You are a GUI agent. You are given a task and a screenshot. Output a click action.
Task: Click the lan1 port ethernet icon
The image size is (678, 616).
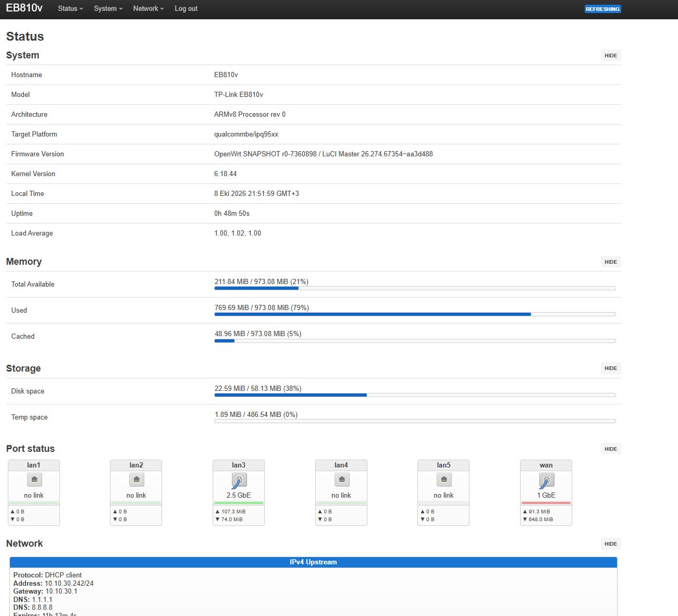coord(34,479)
